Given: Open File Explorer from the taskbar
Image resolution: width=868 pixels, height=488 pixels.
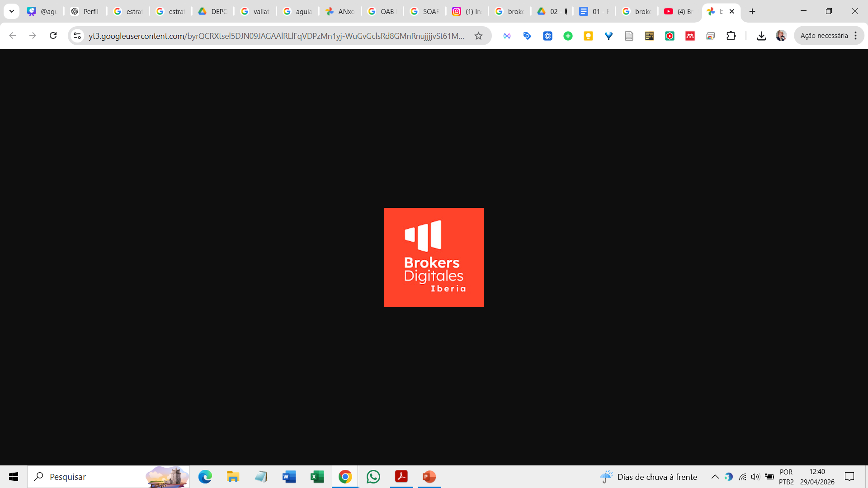Looking at the screenshot, I should [x=233, y=477].
